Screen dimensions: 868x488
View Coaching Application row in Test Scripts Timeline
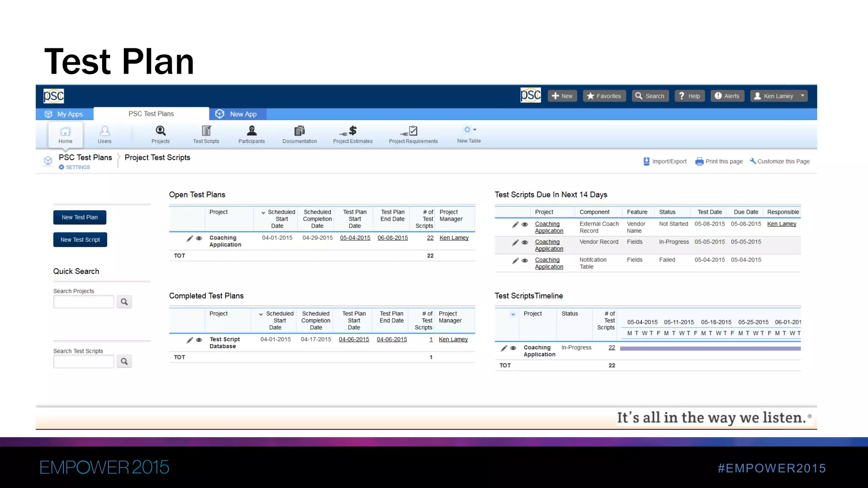pos(513,348)
